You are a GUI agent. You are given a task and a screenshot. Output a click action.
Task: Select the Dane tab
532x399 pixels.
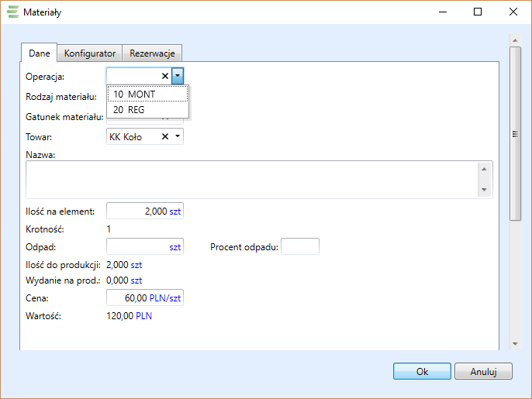[x=40, y=53]
